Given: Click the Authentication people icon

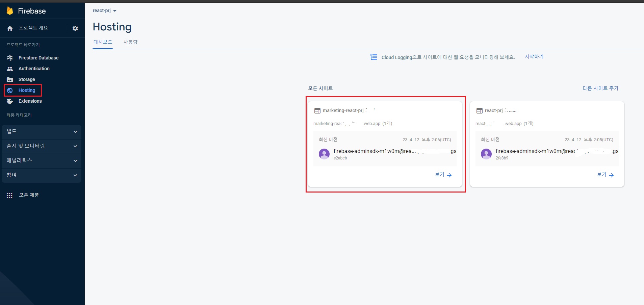Looking at the screenshot, I should 10,69.
